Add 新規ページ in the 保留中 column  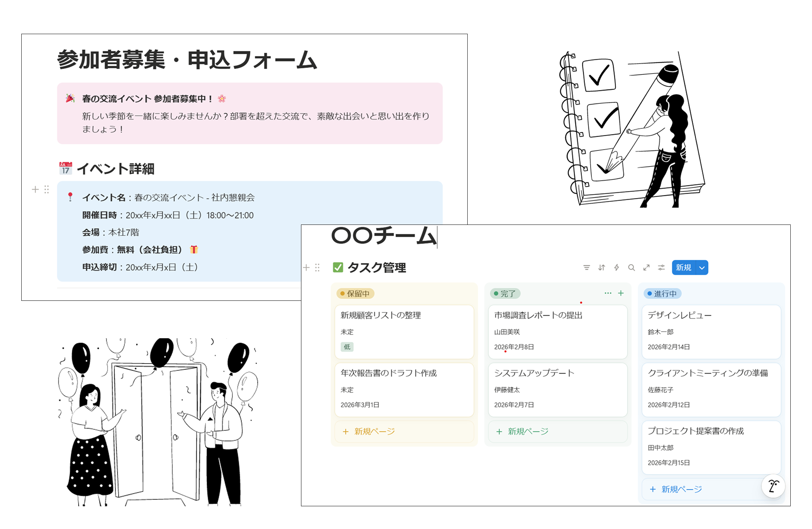369,431
